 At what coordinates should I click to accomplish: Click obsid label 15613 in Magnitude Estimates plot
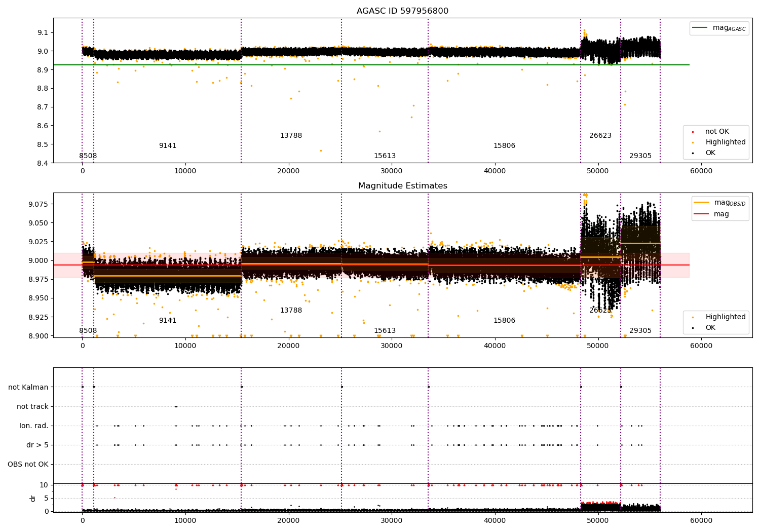pyautogui.click(x=385, y=331)
